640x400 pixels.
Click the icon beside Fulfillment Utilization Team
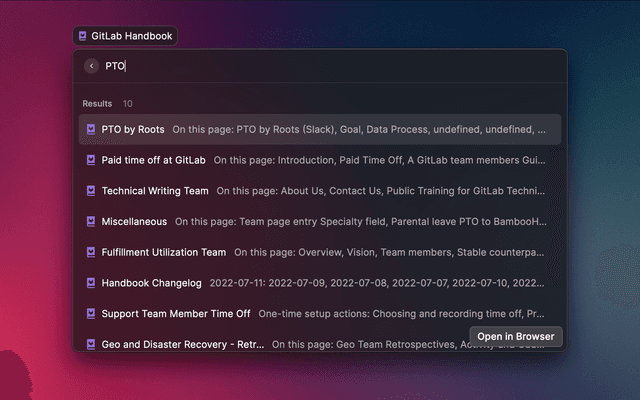[90, 252]
